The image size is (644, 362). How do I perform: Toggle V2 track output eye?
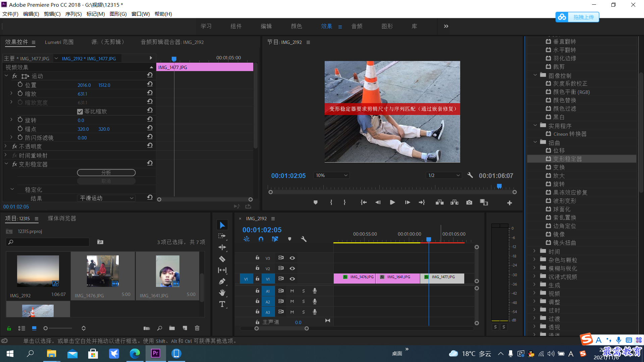(292, 268)
